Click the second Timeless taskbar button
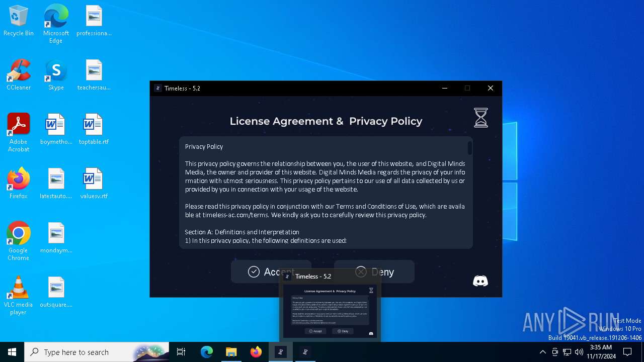The image size is (644, 362). pos(305,352)
